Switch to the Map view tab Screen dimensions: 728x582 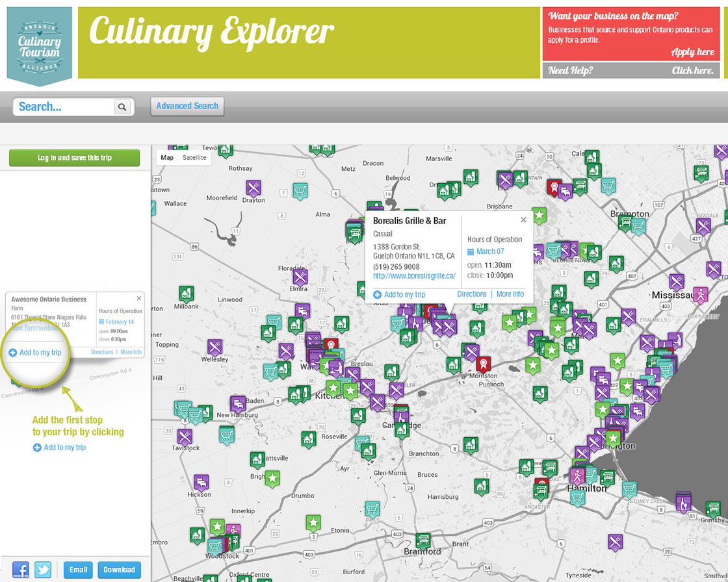point(167,158)
